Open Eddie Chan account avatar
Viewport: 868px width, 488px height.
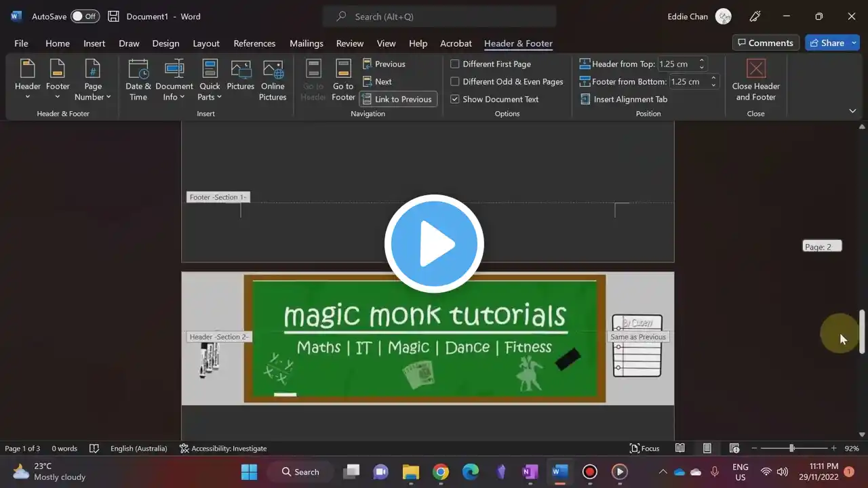pyautogui.click(x=724, y=16)
